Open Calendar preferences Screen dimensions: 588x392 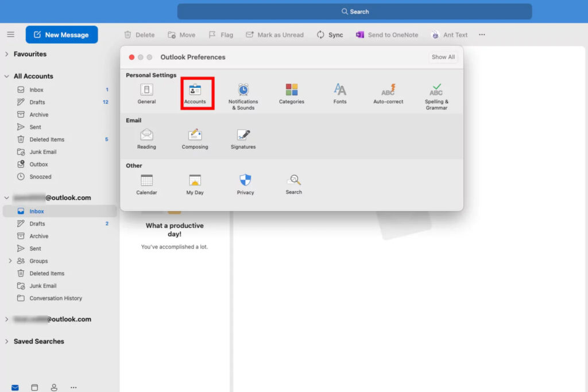point(146,184)
